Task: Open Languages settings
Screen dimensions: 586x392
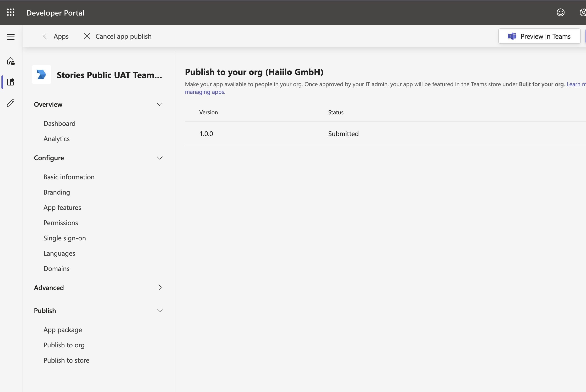Action: (59, 253)
